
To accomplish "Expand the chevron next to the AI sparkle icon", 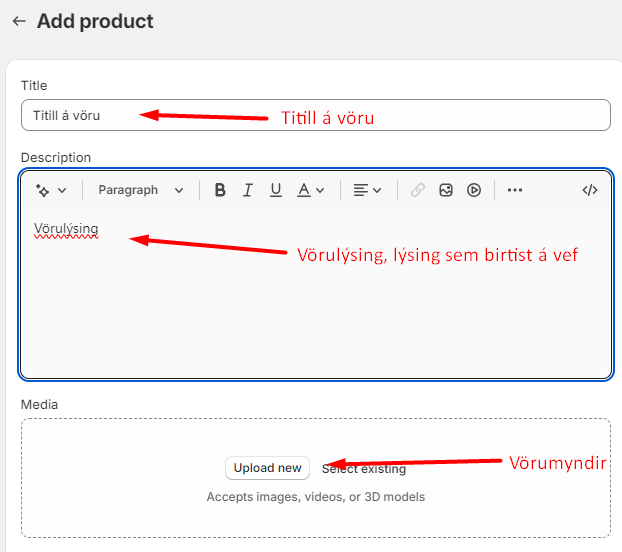I will (x=62, y=190).
